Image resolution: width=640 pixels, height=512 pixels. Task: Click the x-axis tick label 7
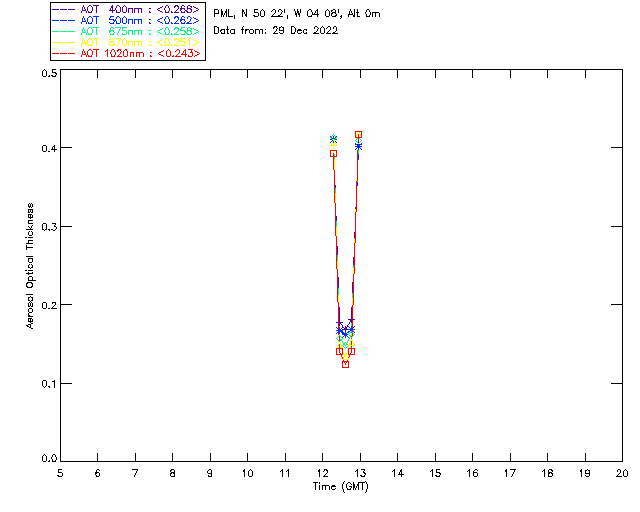[x=135, y=473]
